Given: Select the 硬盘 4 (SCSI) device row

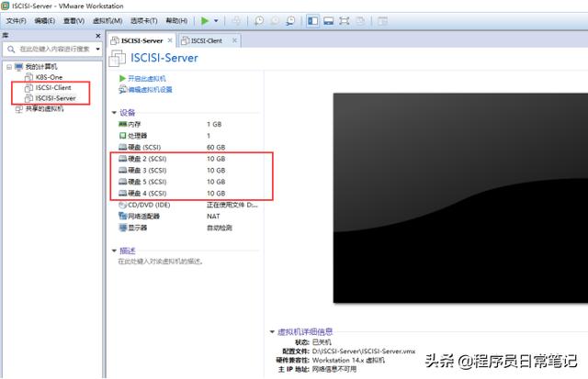Looking at the screenshot, I should (187, 194).
